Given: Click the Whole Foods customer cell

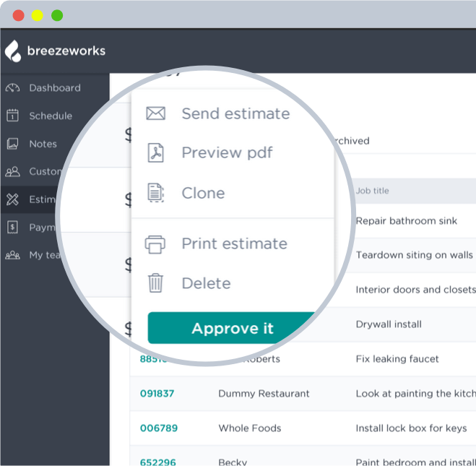Looking at the screenshot, I should click(x=249, y=428).
